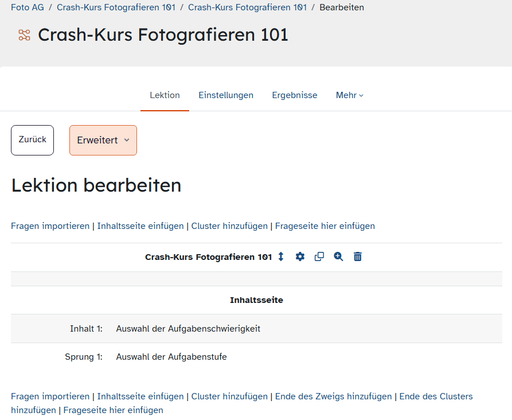Select the Lektion tab
Image resolution: width=512 pixels, height=420 pixels.
(165, 95)
